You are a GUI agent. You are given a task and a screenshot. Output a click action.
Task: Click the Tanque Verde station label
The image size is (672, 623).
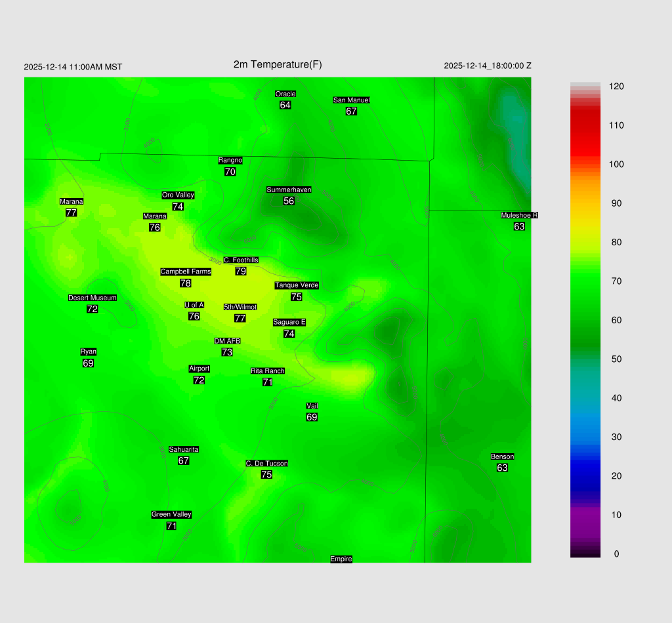click(297, 285)
